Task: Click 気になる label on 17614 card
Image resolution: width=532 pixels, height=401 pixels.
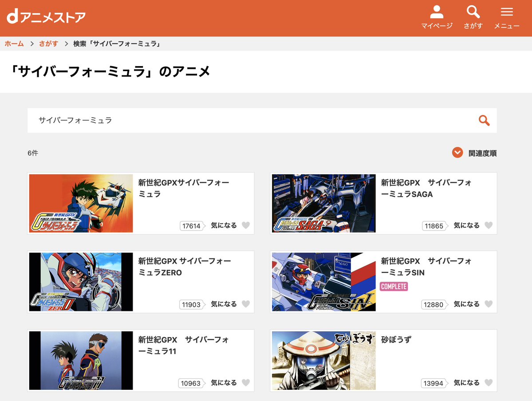Action: pos(224,225)
